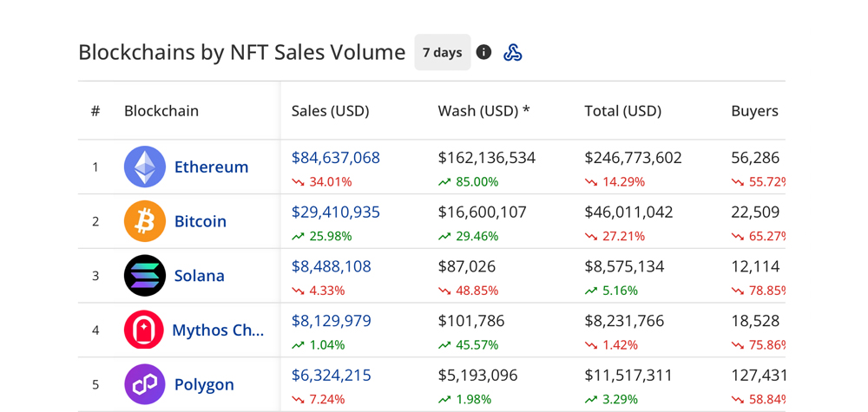Open the Polygon blockchain link
The width and height of the screenshot is (868, 412).
coord(204,384)
